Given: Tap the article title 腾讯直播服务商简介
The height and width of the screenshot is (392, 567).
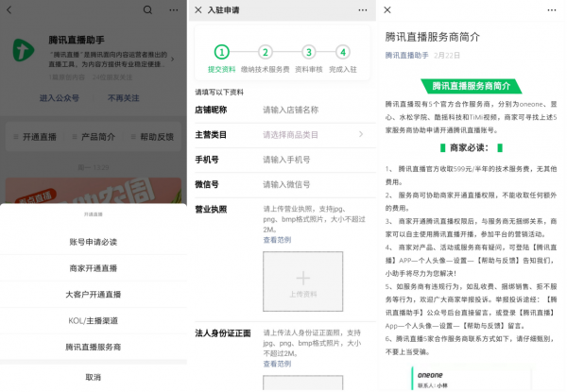Looking at the screenshot, I should pyautogui.click(x=433, y=37).
